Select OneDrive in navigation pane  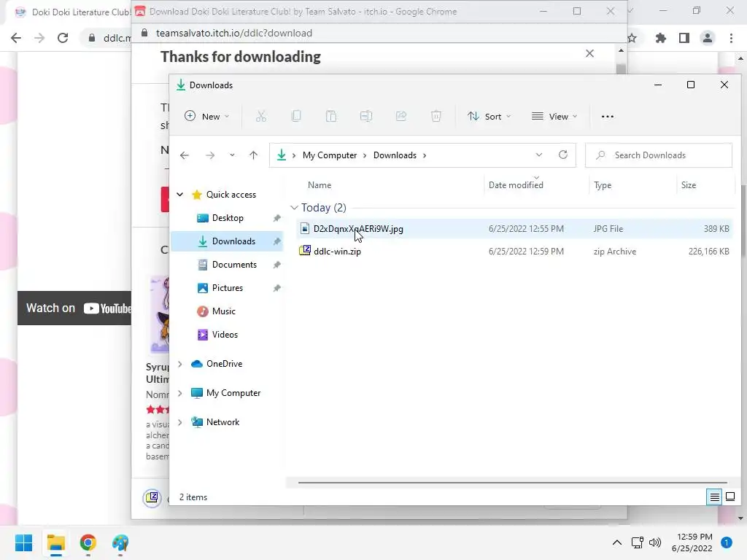pos(225,364)
